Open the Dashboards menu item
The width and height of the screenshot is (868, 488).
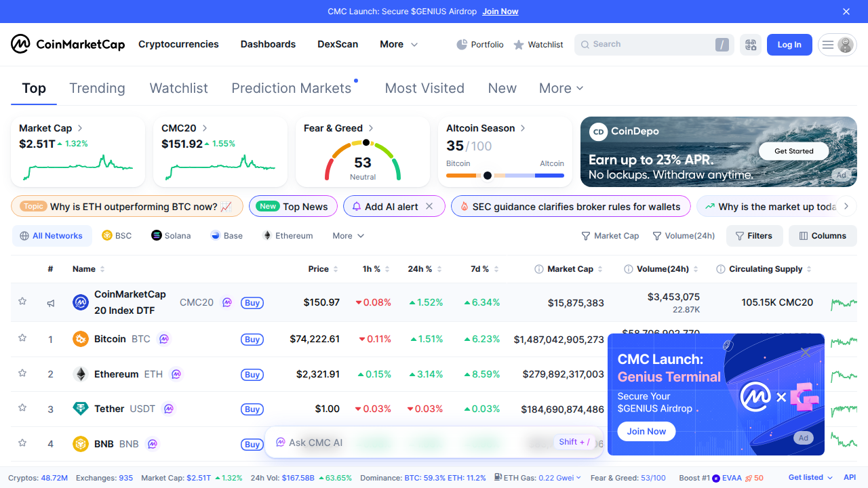[x=268, y=44]
